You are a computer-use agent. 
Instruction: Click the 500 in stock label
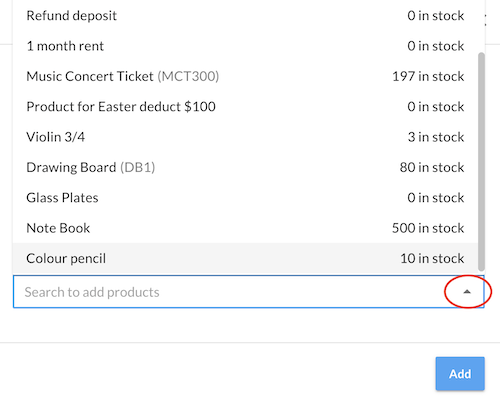pyautogui.click(x=428, y=228)
